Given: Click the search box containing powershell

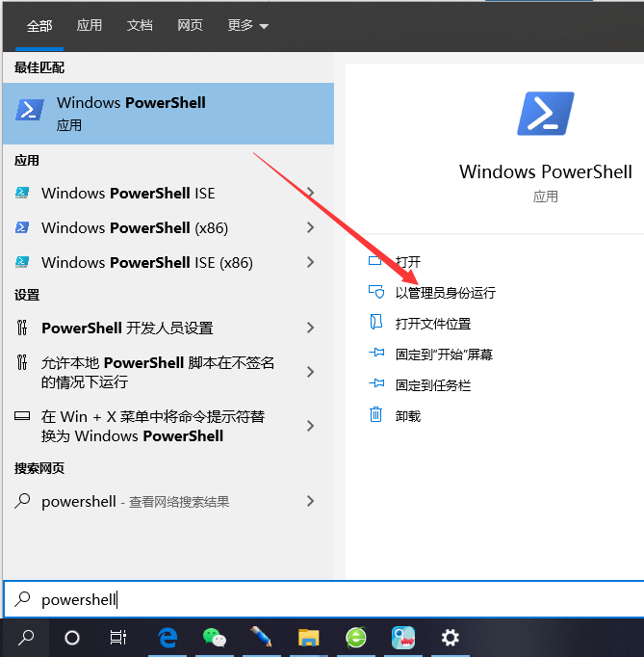Looking at the screenshot, I should (323, 599).
